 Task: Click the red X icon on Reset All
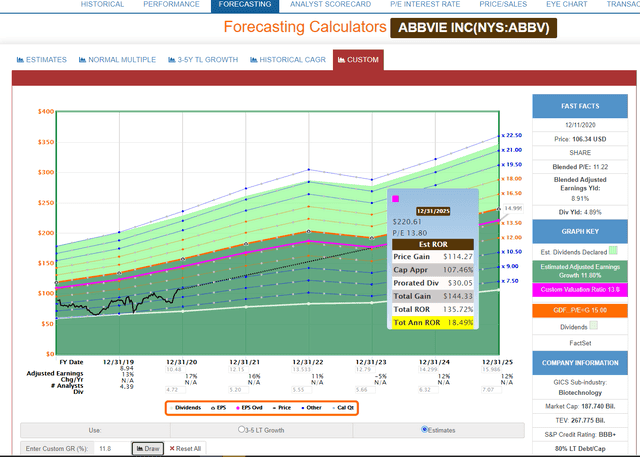pos(172,448)
